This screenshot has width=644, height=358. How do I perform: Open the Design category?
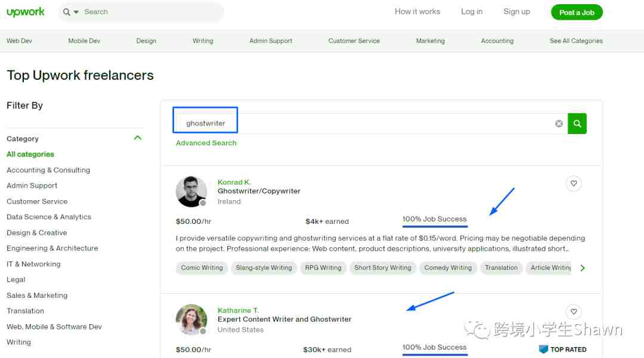point(146,41)
